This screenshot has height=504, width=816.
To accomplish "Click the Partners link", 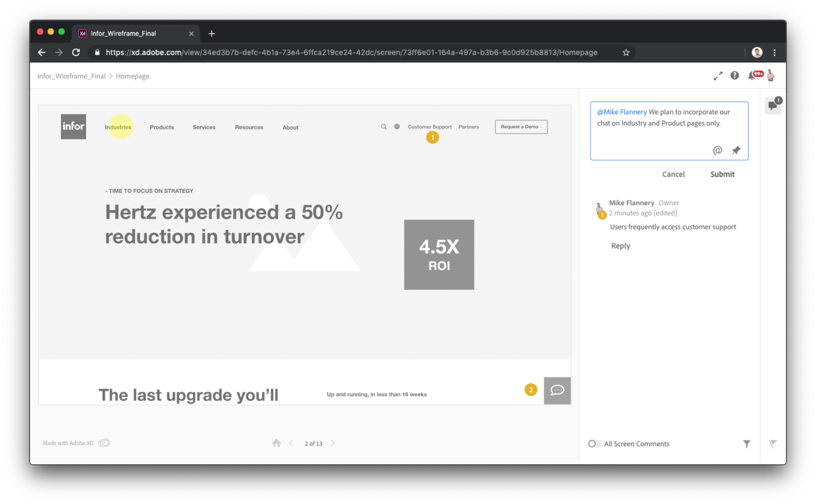I will 468,127.
